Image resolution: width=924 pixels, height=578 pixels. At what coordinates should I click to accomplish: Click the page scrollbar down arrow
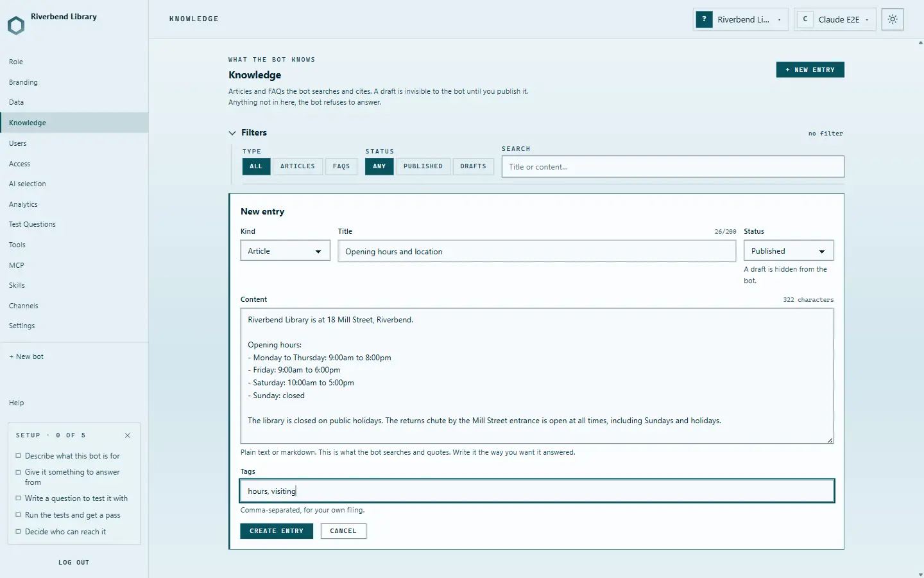[921, 575]
